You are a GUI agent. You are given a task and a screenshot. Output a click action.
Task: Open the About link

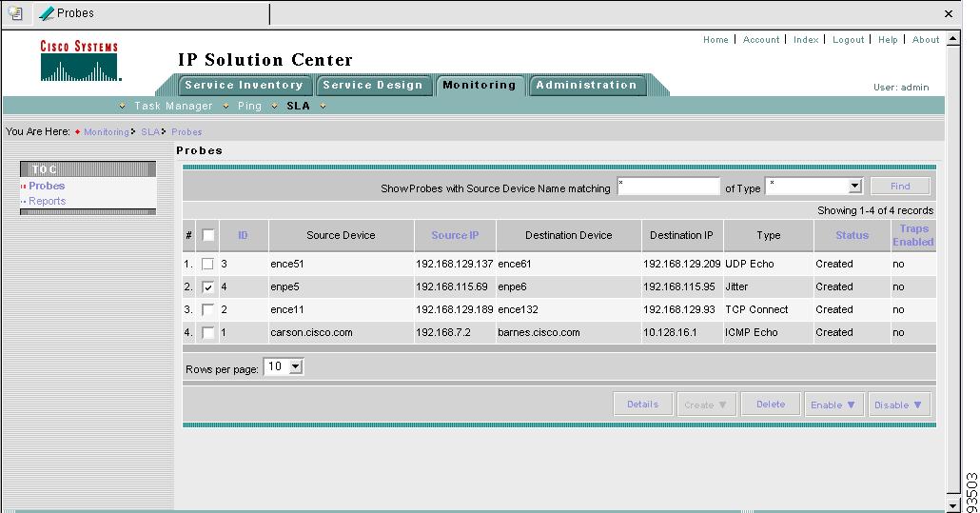tap(926, 39)
